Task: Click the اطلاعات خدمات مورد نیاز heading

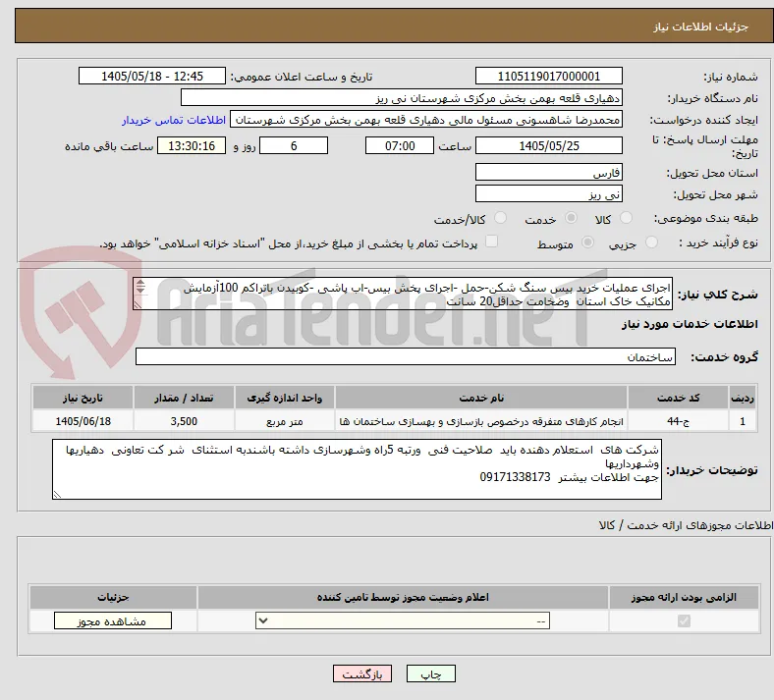Action: pyautogui.click(x=690, y=324)
